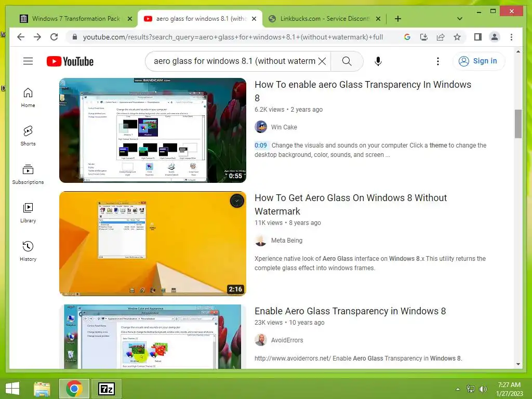
Task: Open title 'Enable Aero Glass Transparency in Windows 8'
Action: (350, 311)
